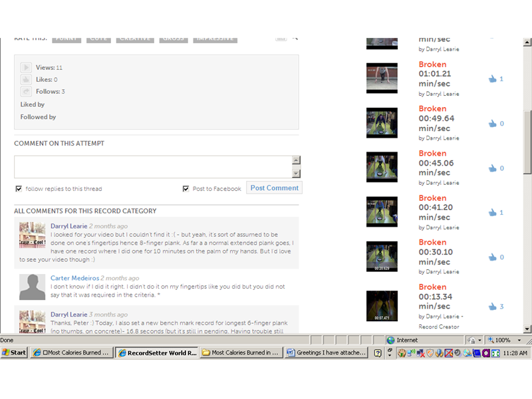Open the hand-shaped tray icon
Viewport: 532px width, 399px height.
point(402,353)
